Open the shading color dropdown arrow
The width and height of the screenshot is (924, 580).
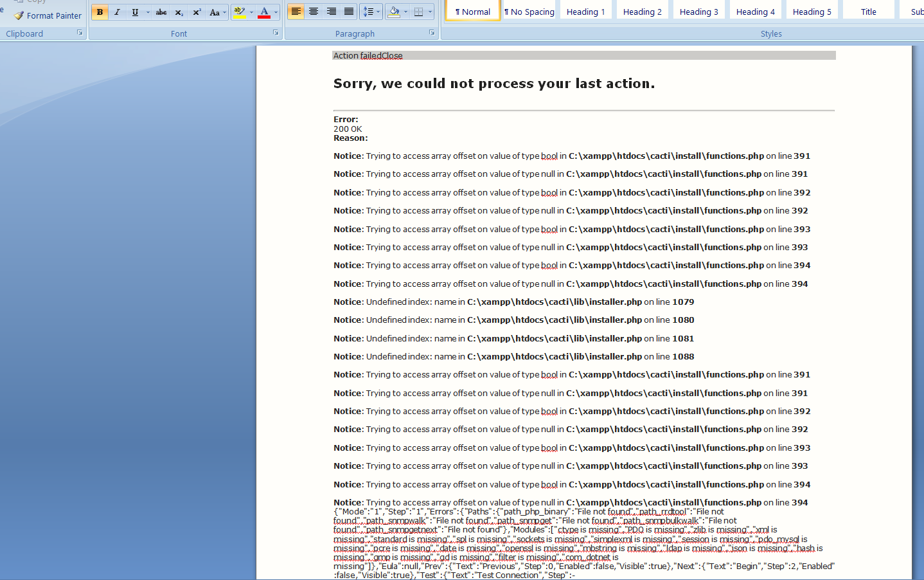coord(406,12)
